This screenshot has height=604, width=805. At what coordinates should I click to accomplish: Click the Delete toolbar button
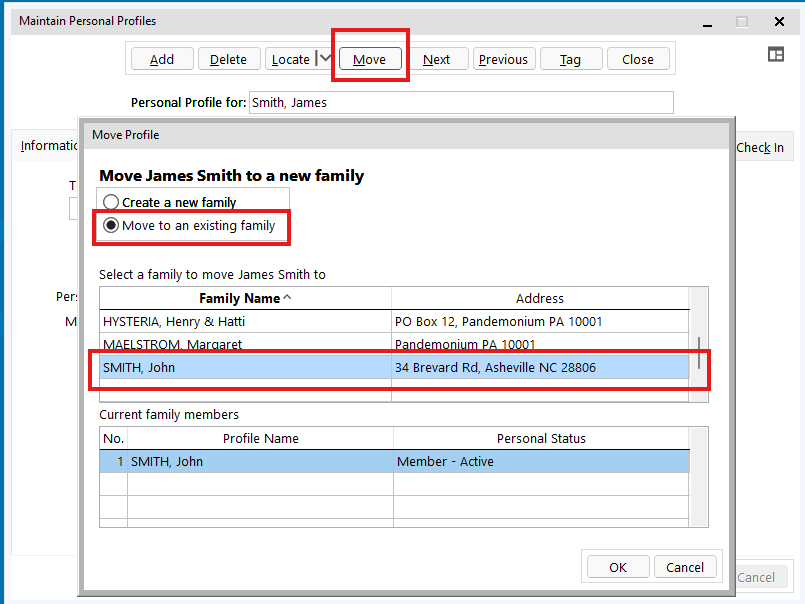228,59
